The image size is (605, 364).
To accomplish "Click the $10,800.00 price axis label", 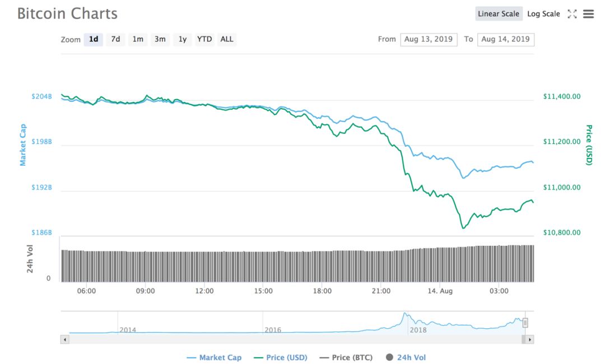I will tap(562, 232).
